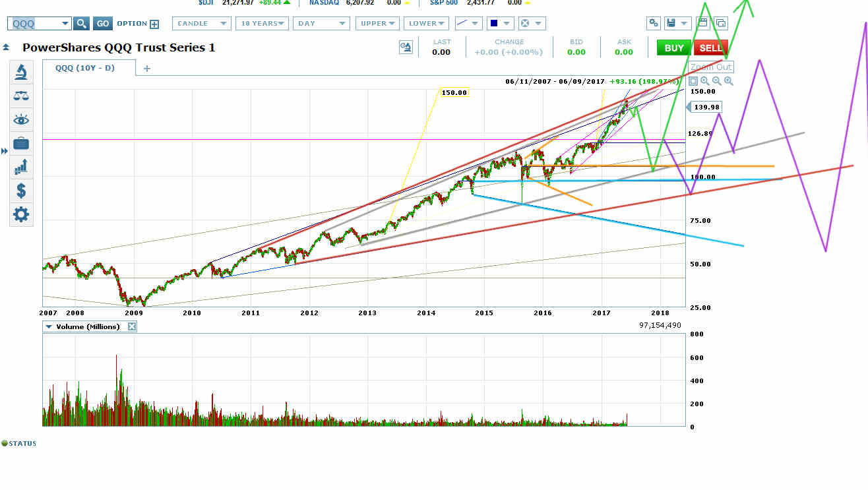The width and height of the screenshot is (868, 490).
Task: Collapse the Volume (Millions) panel triangle
Action: point(49,326)
